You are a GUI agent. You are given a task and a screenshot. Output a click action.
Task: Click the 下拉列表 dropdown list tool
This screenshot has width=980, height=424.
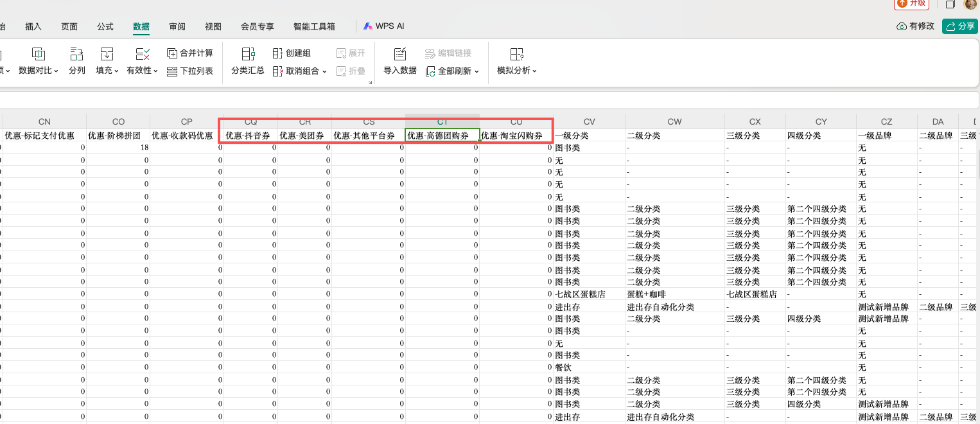click(189, 71)
